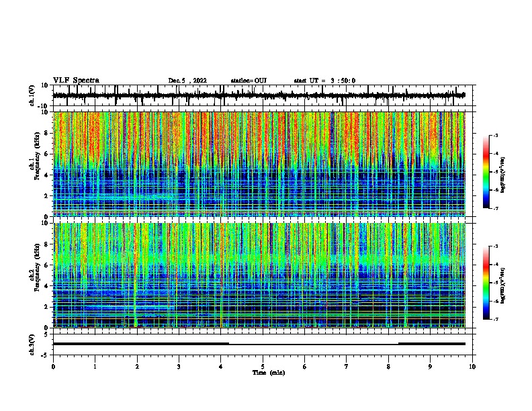This screenshot has width=532, height=411.
Task: Click the time axis tick label "5"
Action: tap(263, 367)
